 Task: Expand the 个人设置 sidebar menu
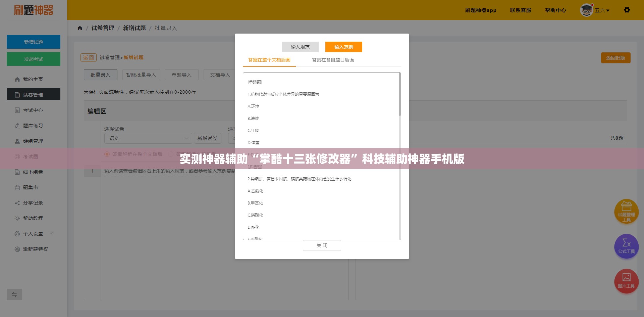tap(34, 234)
